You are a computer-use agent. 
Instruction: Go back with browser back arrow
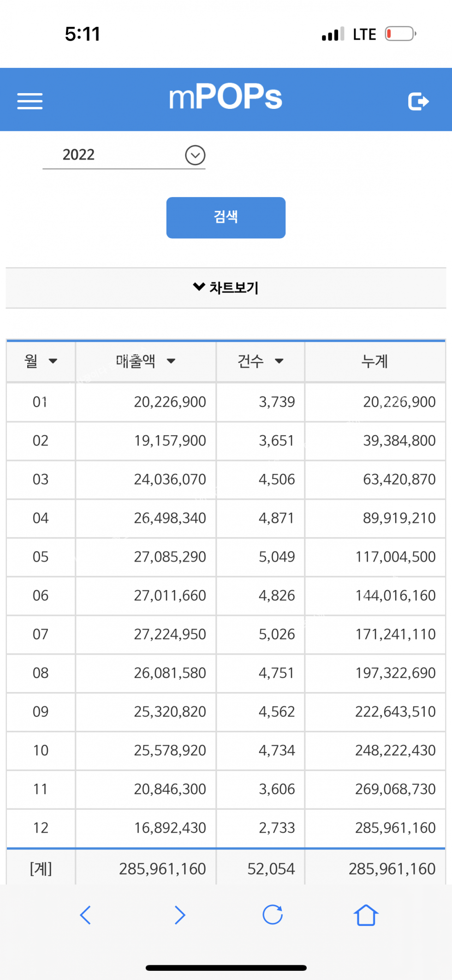(85, 915)
